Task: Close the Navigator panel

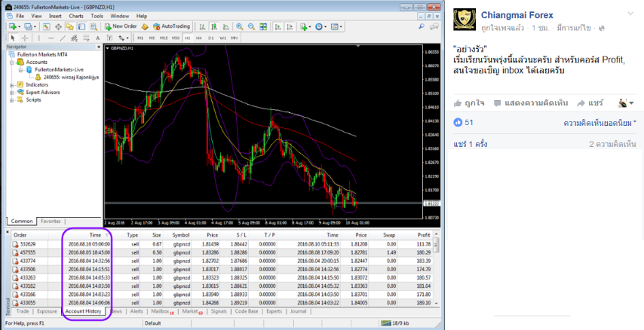Action: (99, 47)
